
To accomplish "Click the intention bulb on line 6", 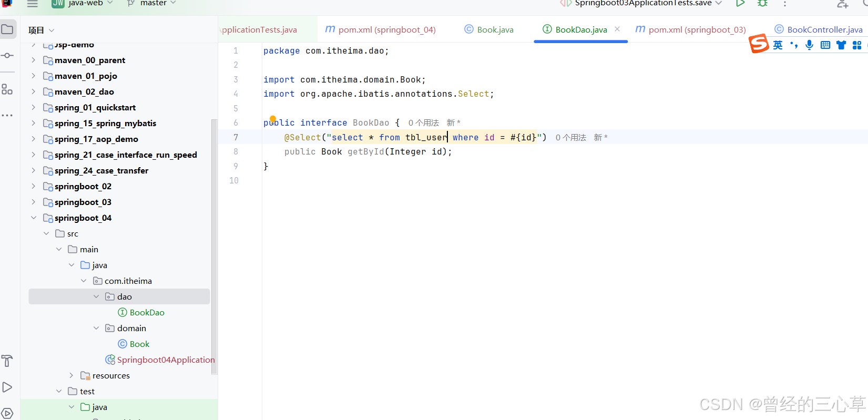I will [x=273, y=119].
